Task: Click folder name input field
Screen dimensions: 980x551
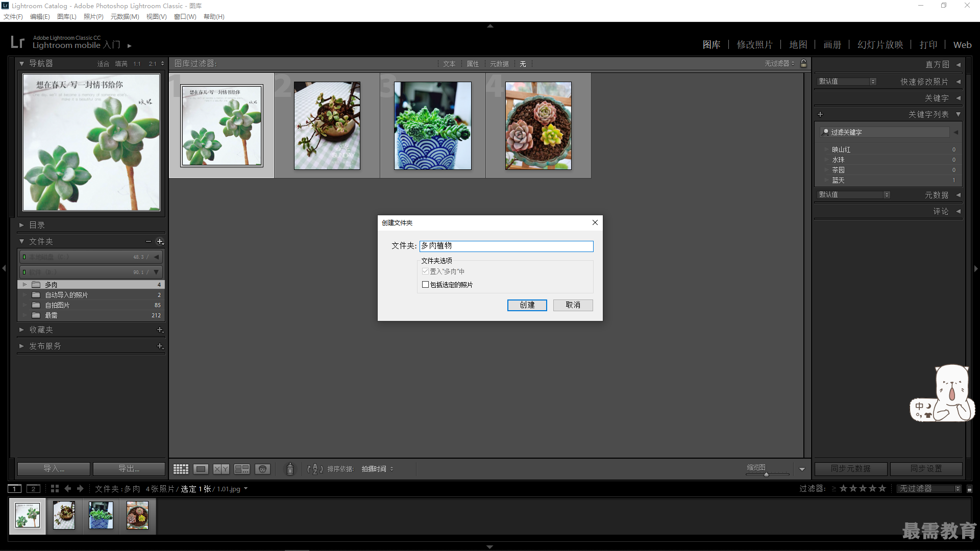Action: (506, 246)
